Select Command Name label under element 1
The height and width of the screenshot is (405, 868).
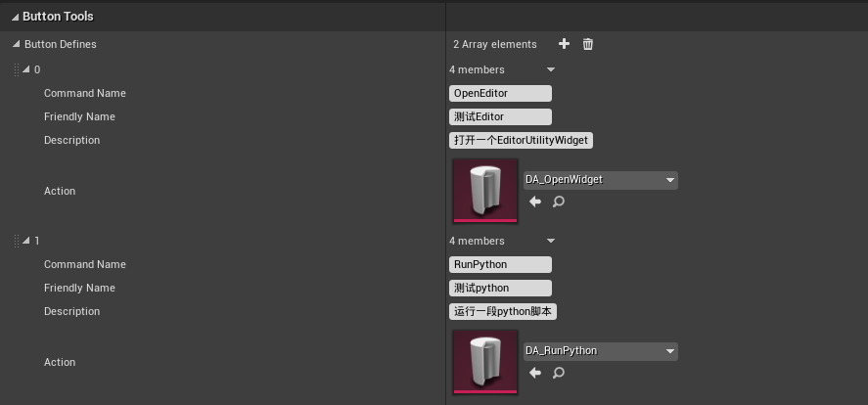pyautogui.click(x=85, y=264)
